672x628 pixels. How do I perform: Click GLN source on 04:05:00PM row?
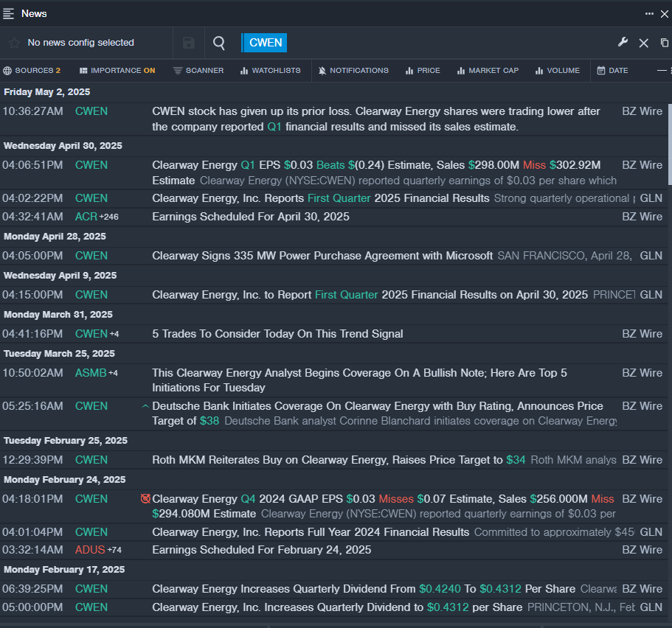[651, 256]
